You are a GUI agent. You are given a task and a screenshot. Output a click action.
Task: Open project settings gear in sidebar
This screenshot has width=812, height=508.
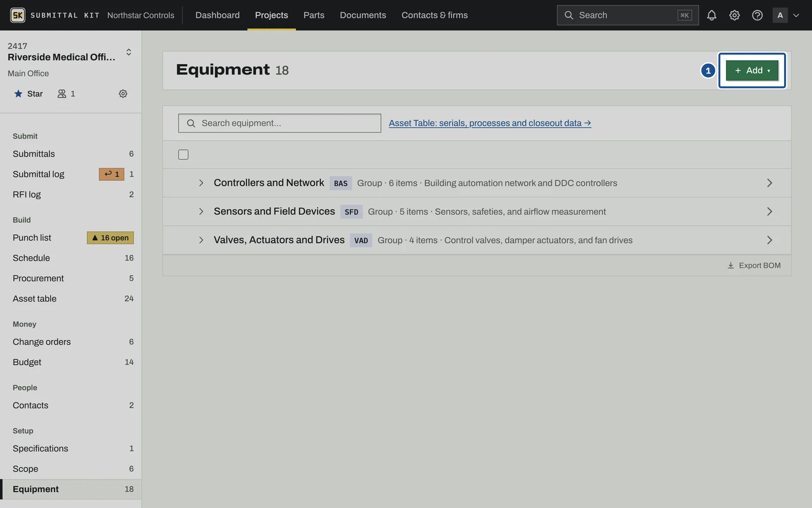[123, 93]
